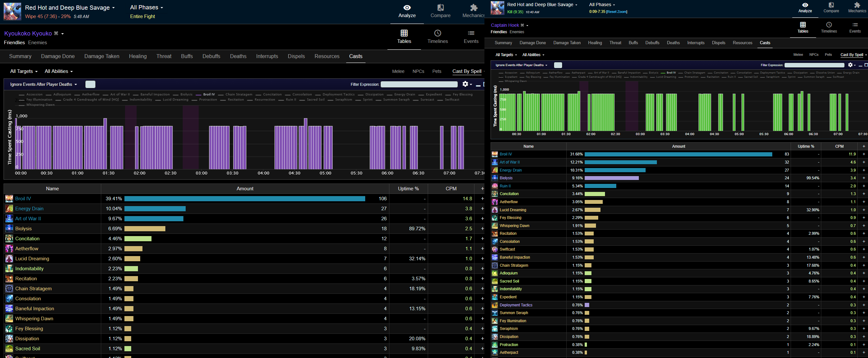The image size is (868, 358).
Task: Click the Reset Zoom link
Action: tap(617, 12)
